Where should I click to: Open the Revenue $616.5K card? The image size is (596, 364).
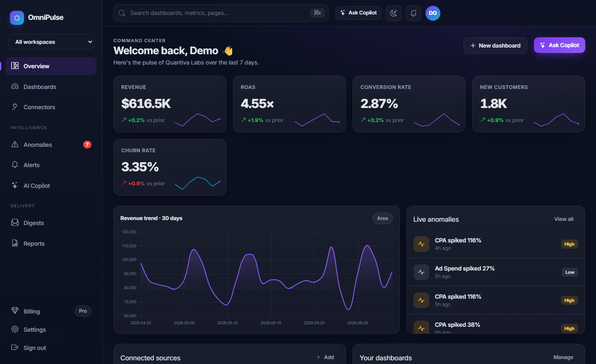click(170, 104)
